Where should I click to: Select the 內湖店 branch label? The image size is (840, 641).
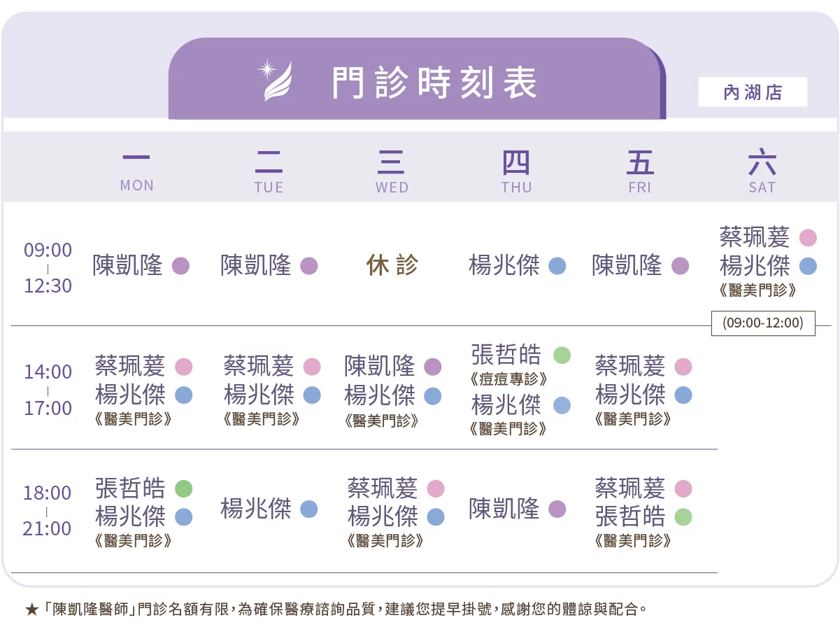tap(753, 92)
